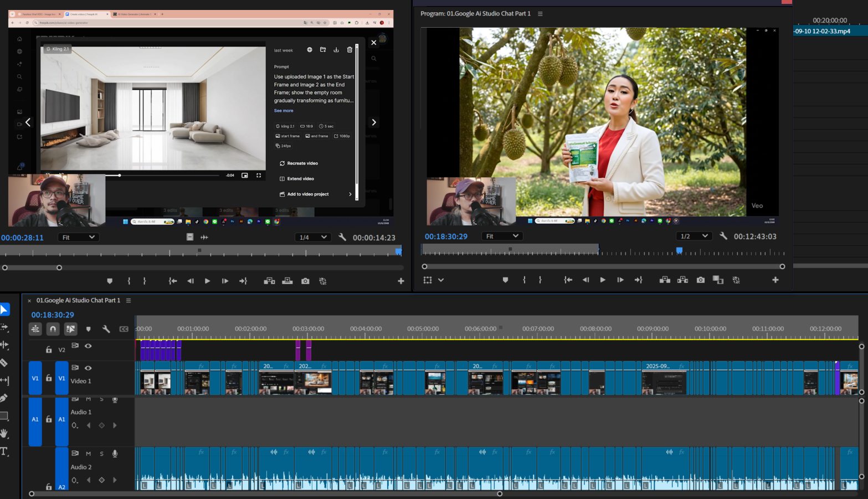
Task: Click the timeline horizontal zoom scroll bar
Action: (266, 493)
